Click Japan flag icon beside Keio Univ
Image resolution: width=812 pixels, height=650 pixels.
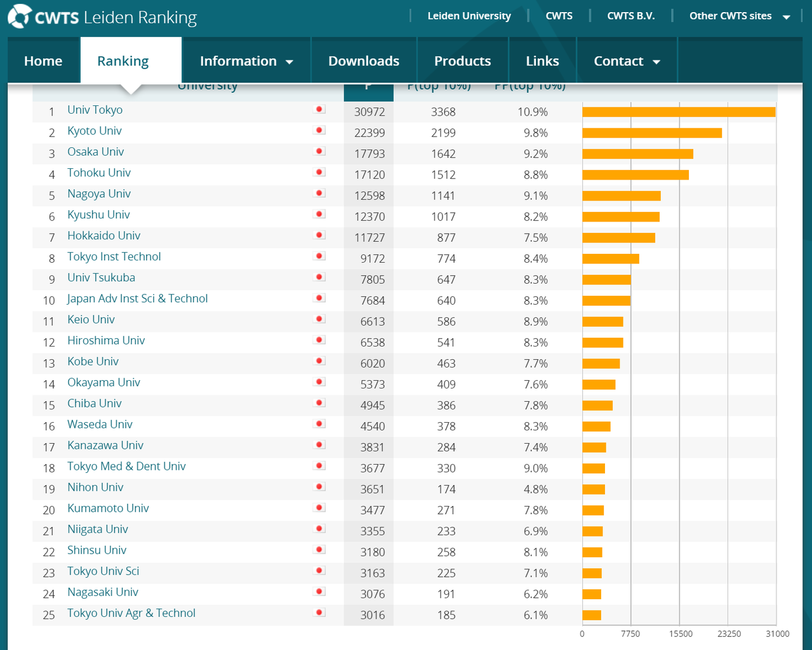(320, 319)
